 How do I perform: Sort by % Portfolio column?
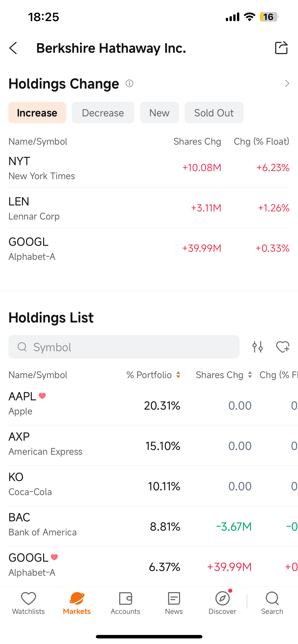[153, 375]
